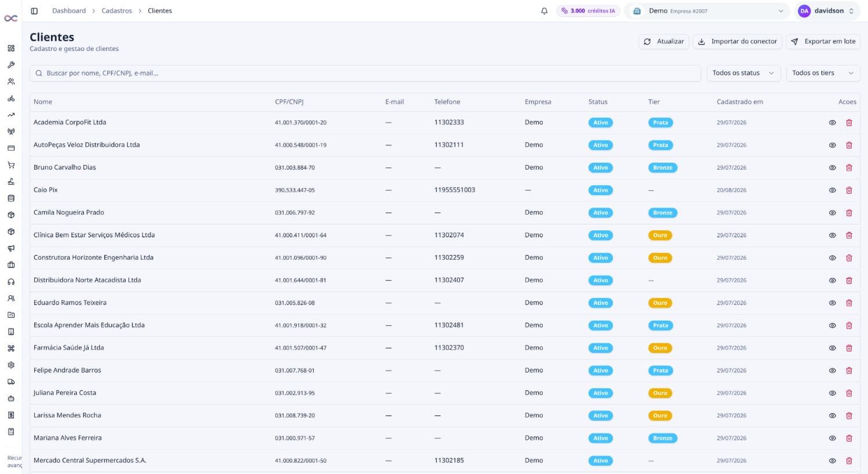Image resolution: width=868 pixels, height=474 pixels.
Task: View Academia CorpoFit Ltda with eye icon
Action: point(832,123)
